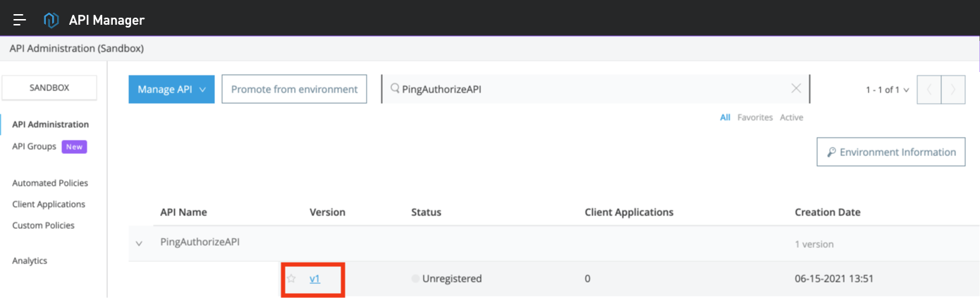Screen dimensions: 980x298
Task: Open Environment Information
Action: 890,152
